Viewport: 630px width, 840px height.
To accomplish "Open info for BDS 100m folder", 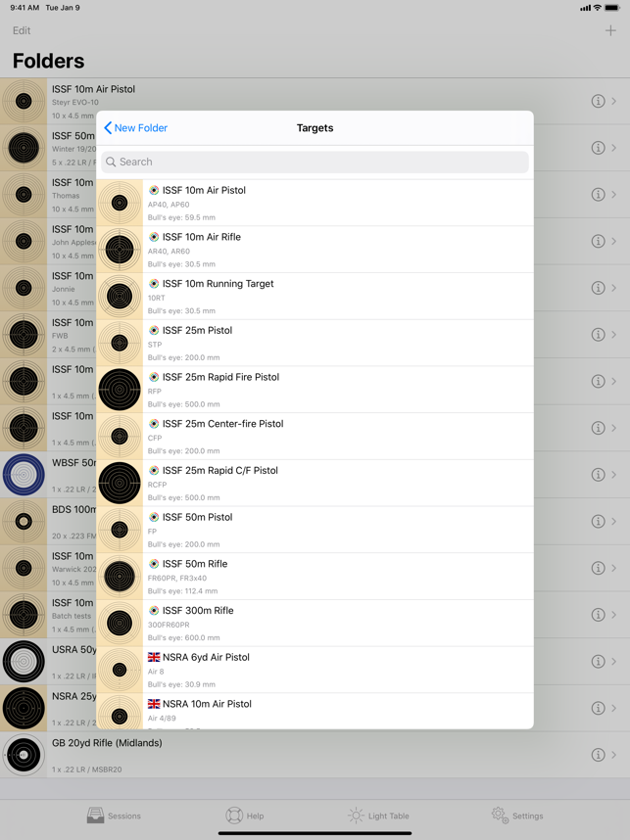I will [598, 521].
